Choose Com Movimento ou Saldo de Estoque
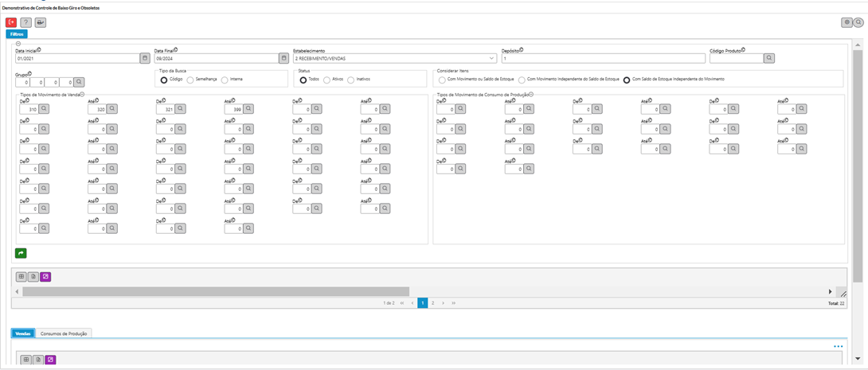The height and width of the screenshot is (370, 868). click(441, 80)
